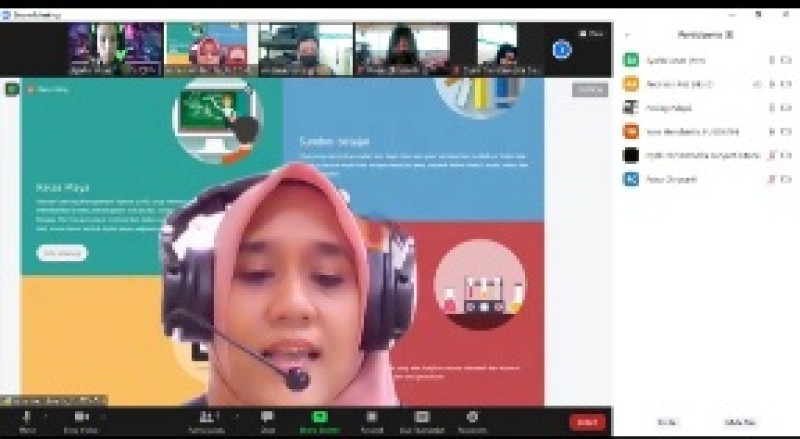Click the gray button at video's top-right

tap(590, 90)
